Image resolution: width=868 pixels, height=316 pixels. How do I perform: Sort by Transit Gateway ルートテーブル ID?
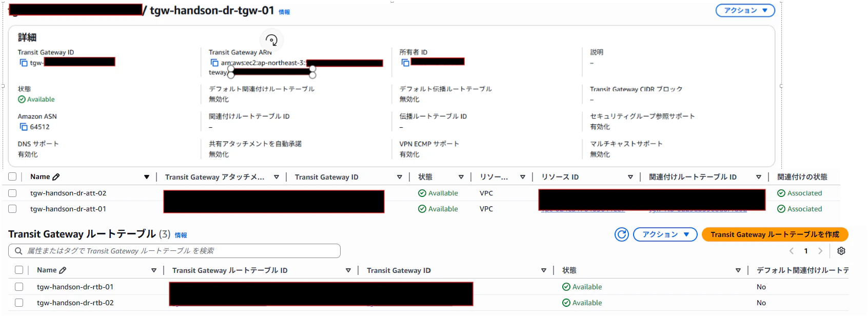[348, 270]
